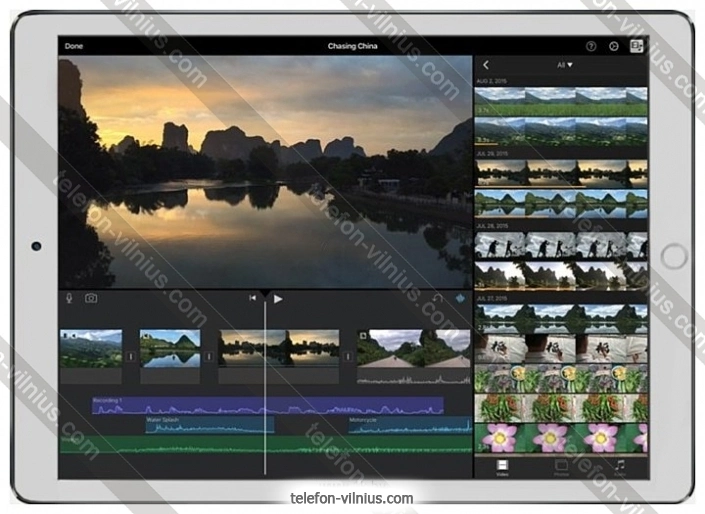Toggle the blue audio waveform button

pyautogui.click(x=460, y=298)
